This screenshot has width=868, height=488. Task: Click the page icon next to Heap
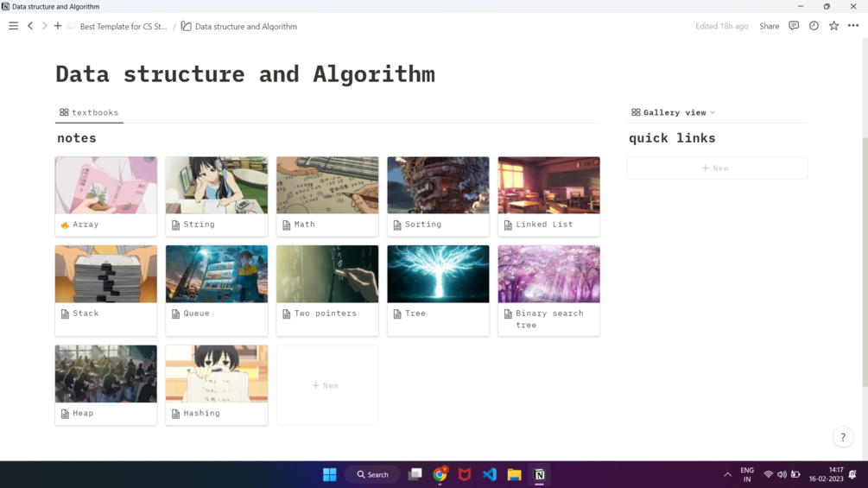tap(65, 414)
